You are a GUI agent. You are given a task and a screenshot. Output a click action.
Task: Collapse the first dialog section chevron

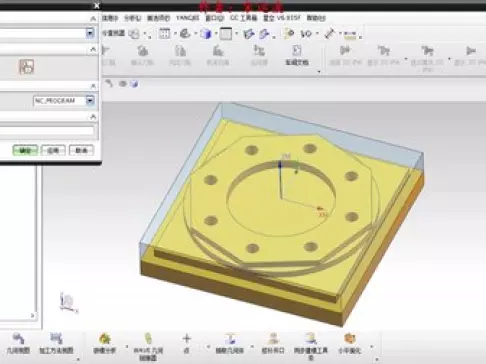pyautogui.click(x=93, y=18)
